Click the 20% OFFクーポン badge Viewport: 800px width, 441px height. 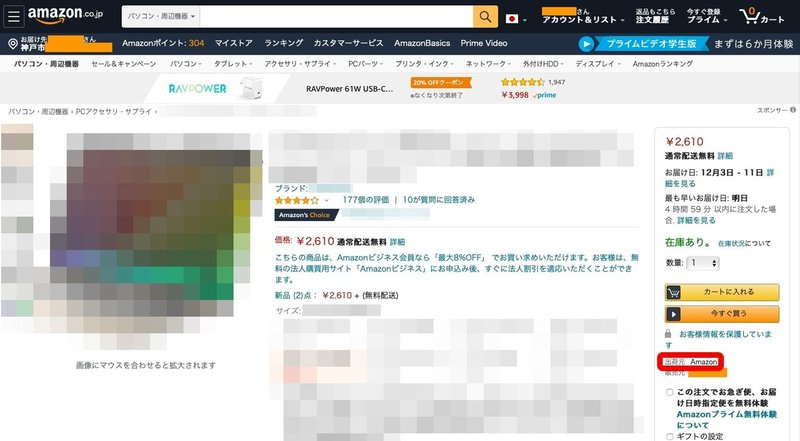click(440, 83)
